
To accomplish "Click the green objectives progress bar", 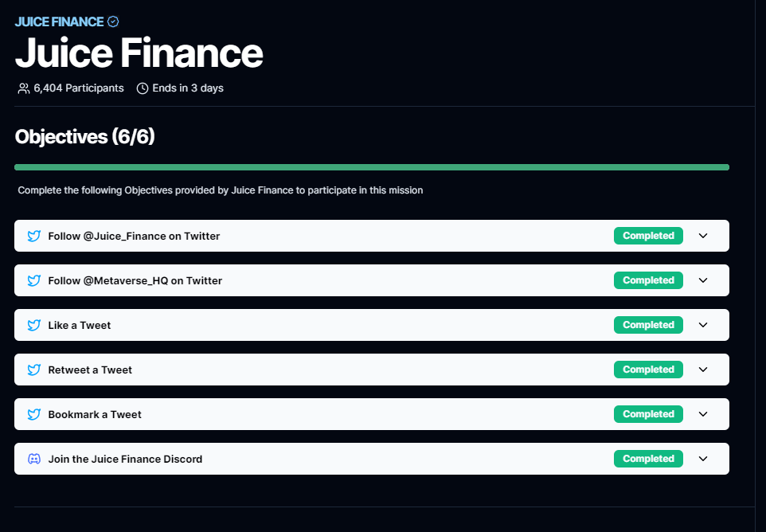I will [x=372, y=167].
